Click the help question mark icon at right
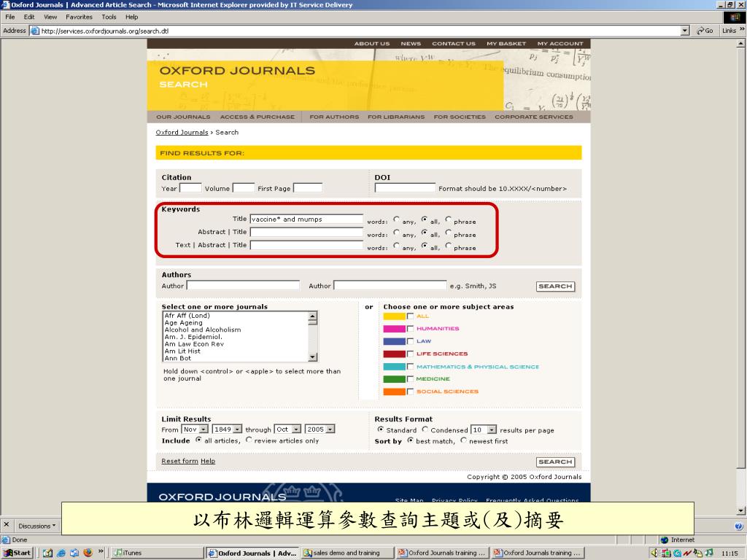Viewport: 747px width, 560px height. [x=738, y=526]
